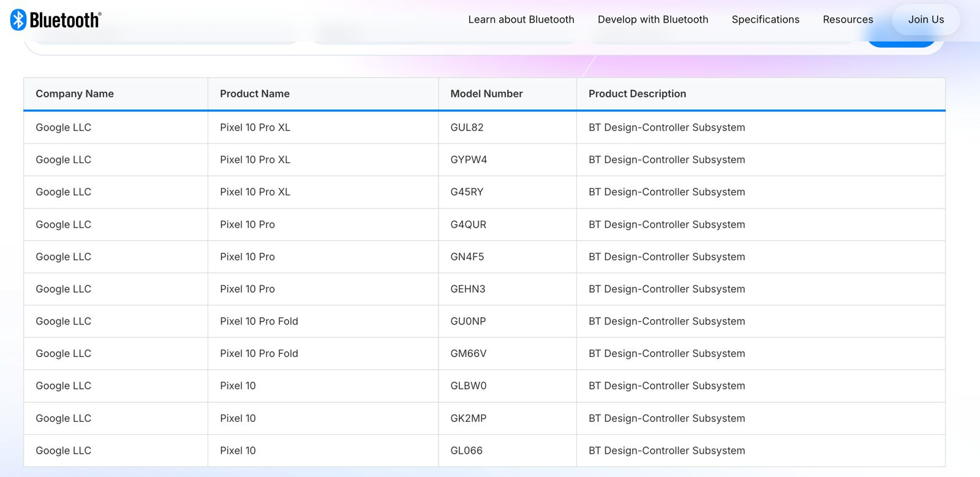Select model number G45RY
This screenshot has width=980, height=477.
[467, 192]
